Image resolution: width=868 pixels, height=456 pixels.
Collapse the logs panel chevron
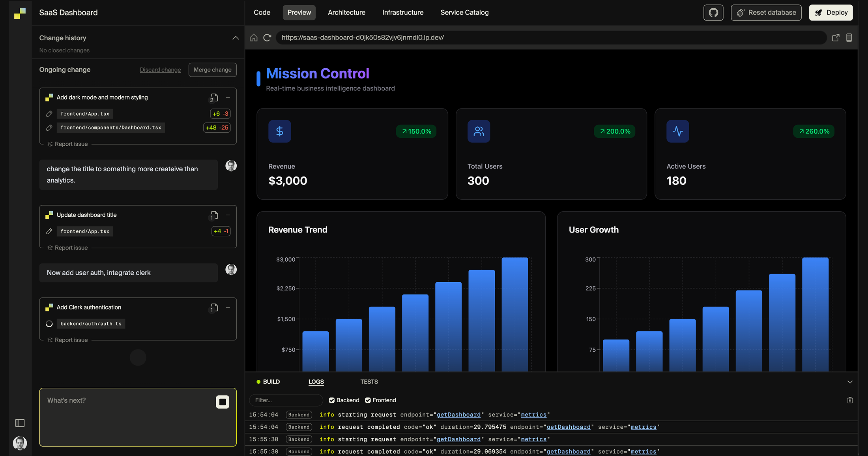[x=850, y=382]
